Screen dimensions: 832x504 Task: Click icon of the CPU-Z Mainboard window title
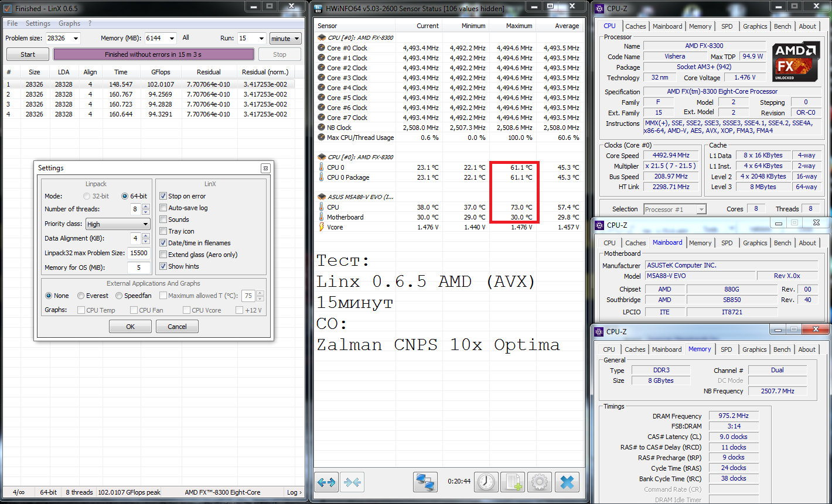(600, 225)
